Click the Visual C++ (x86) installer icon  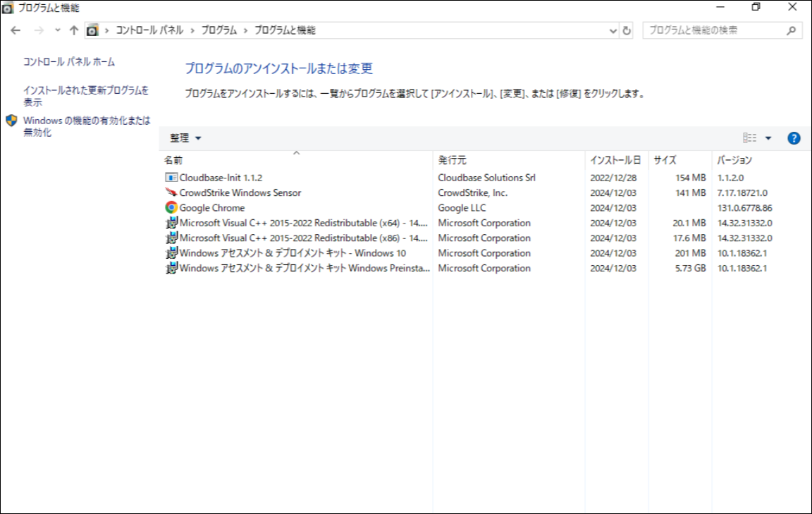[x=171, y=238]
